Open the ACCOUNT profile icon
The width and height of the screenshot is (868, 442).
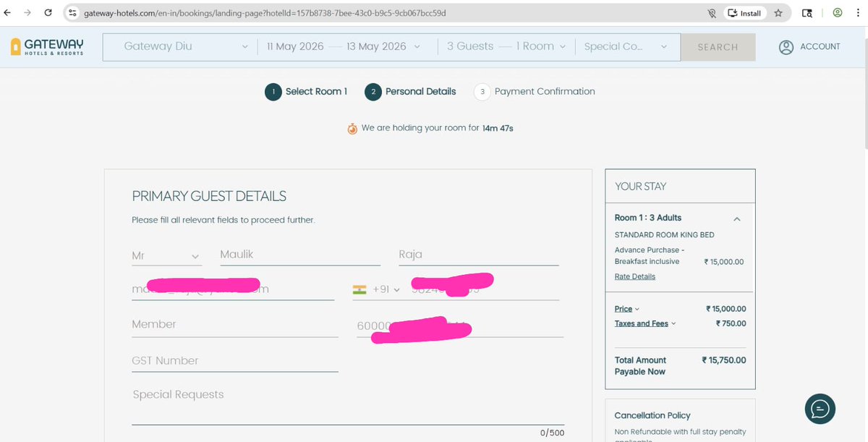click(x=786, y=47)
